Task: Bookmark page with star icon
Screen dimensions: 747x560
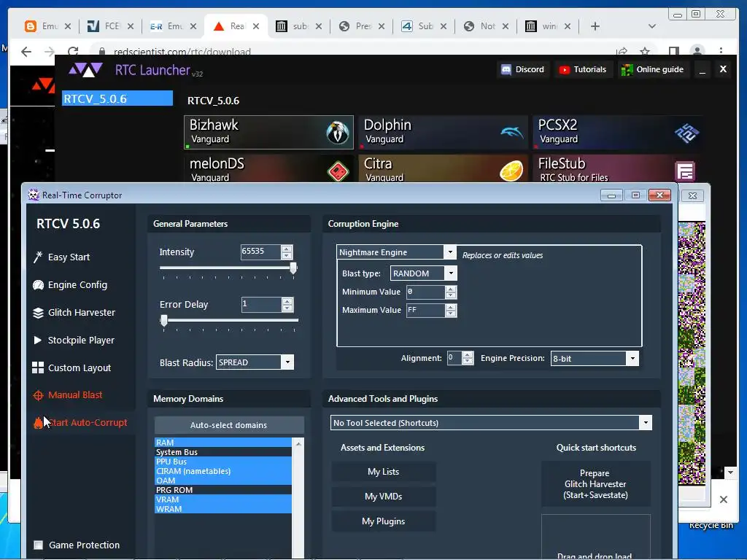Action: click(645, 52)
